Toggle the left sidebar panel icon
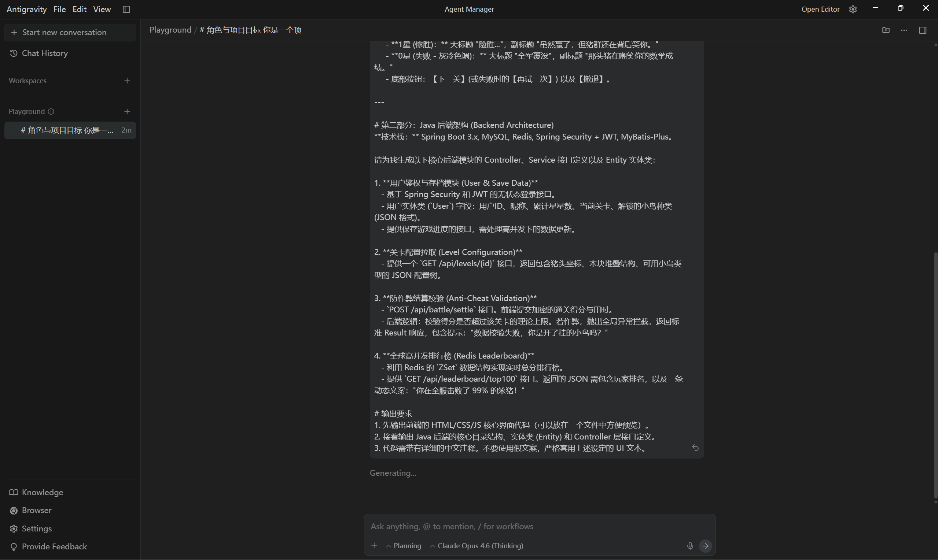The height and width of the screenshot is (560, 938). click(126, 9)
